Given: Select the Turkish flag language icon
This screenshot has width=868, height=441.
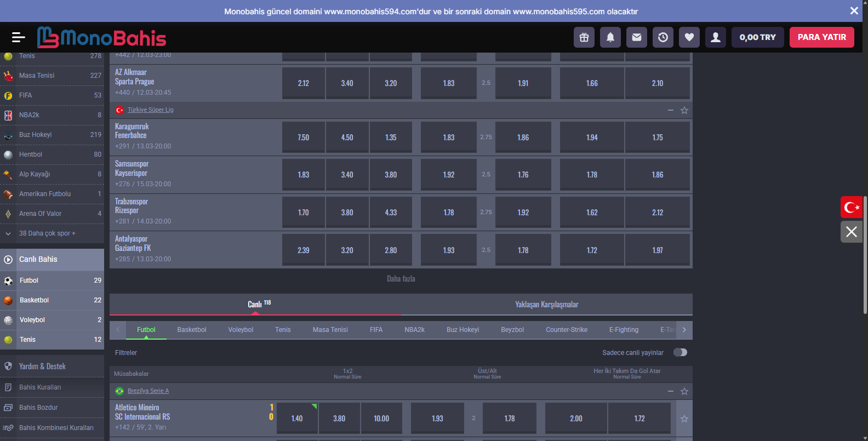Looking at the screenshot, I should (x=852, y=208).
